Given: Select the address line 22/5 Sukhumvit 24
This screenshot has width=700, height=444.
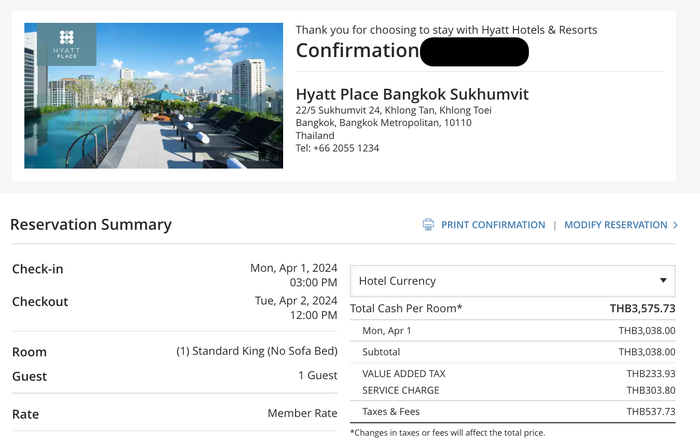Looking at the screenshot, I should pyautogui.click(x=393, y=110).
